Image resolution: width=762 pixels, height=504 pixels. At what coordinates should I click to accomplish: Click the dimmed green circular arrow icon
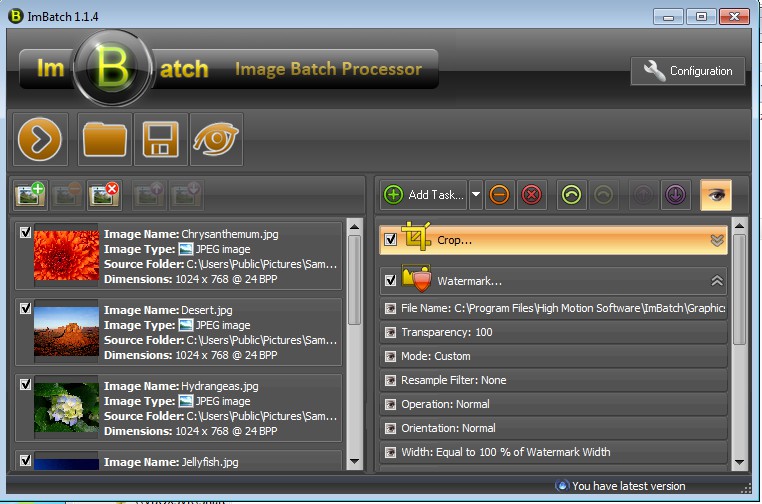coord(604,195)
